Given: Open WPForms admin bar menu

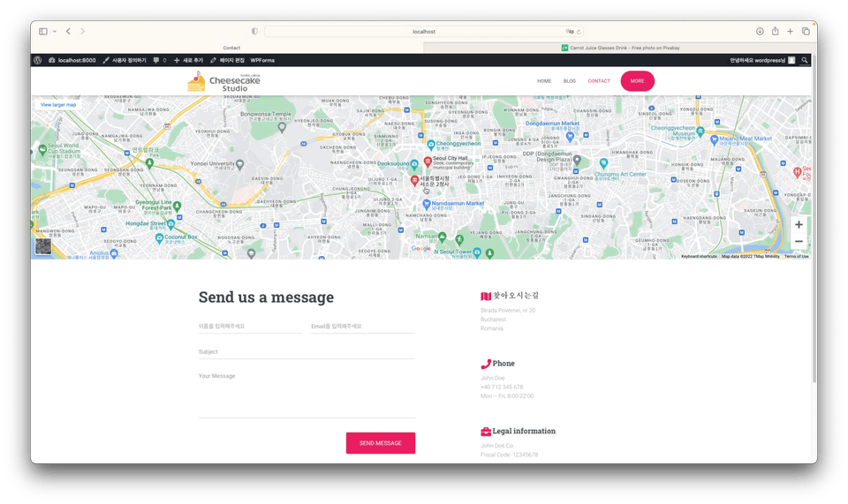Looking at the screenshot, I should tap(262, 60).
